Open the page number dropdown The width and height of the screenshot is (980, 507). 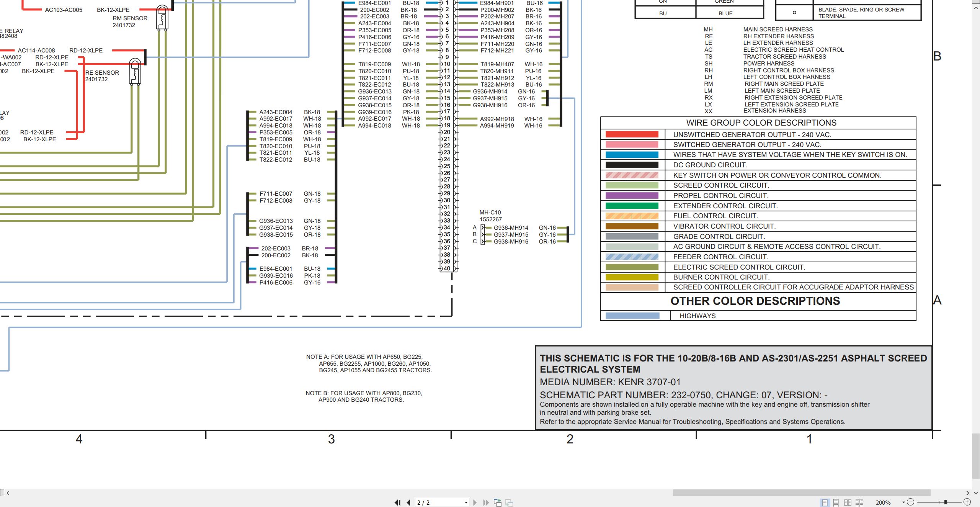coord(466,502)
